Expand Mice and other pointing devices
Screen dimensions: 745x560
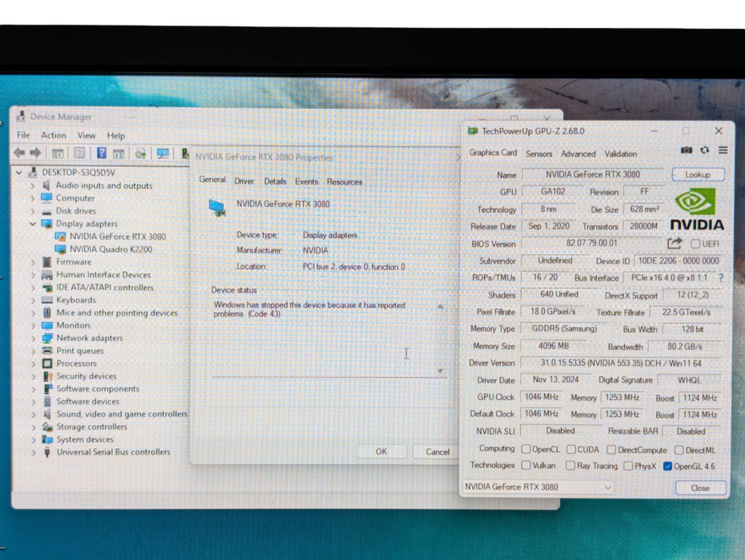33,313
